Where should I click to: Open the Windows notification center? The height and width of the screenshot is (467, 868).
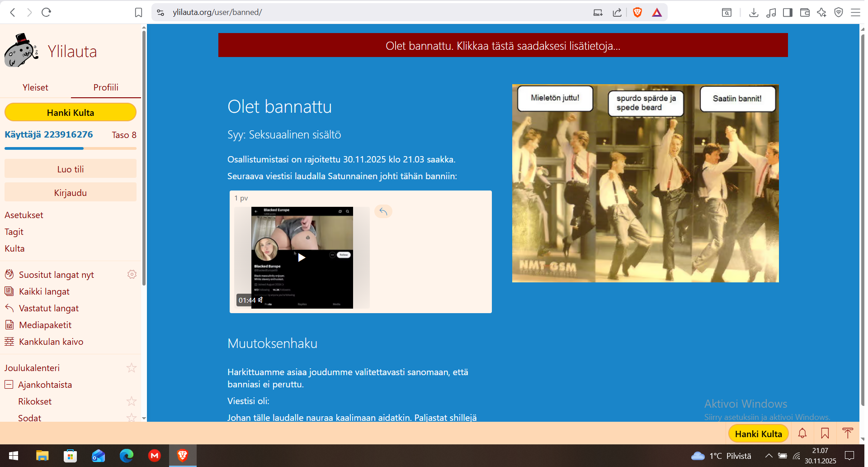(850, 456)
